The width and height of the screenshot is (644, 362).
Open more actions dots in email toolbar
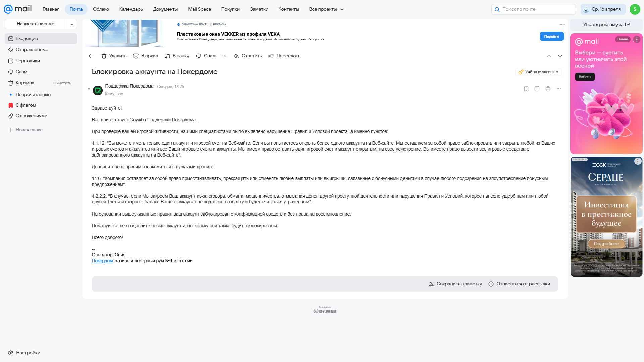point(224,56)
